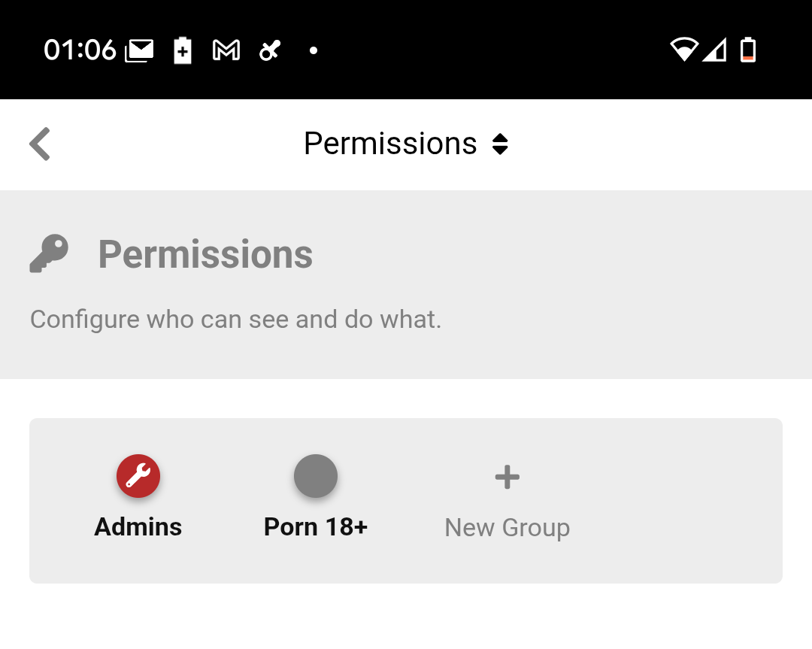The image size is (812, 649).
Task: Open the Admins group label
Action: click(x=138, y=526)
